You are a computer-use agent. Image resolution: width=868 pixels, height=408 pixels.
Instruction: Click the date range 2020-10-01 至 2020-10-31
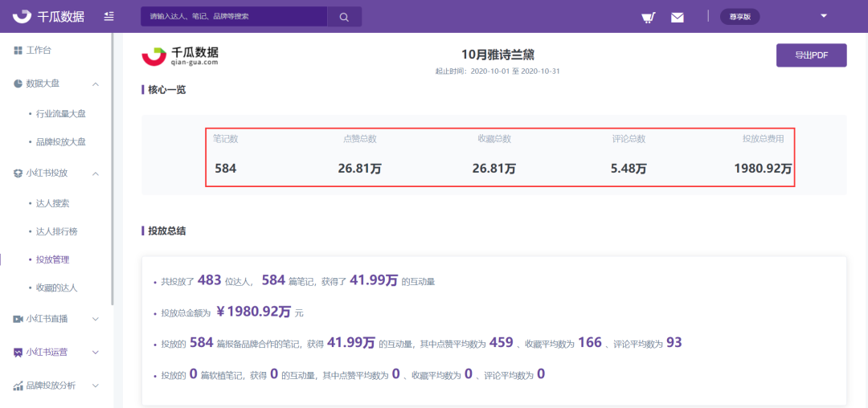515,71
